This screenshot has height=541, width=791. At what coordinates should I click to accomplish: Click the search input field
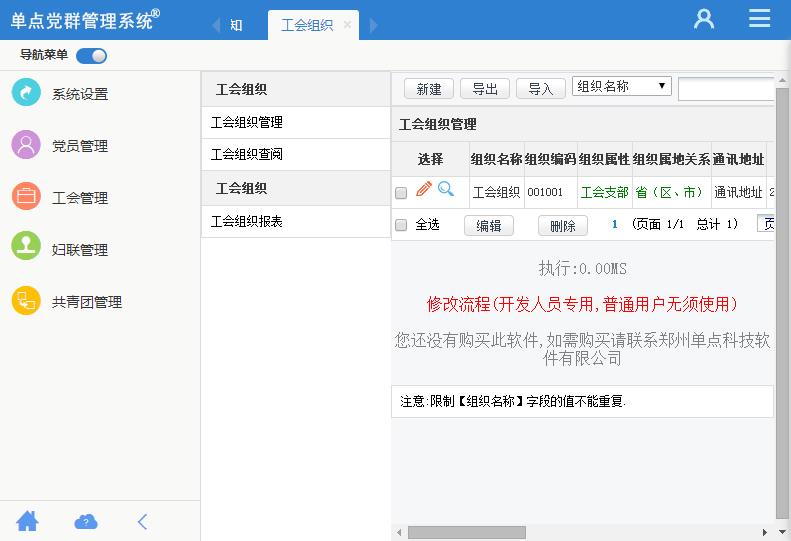[726, 89]
